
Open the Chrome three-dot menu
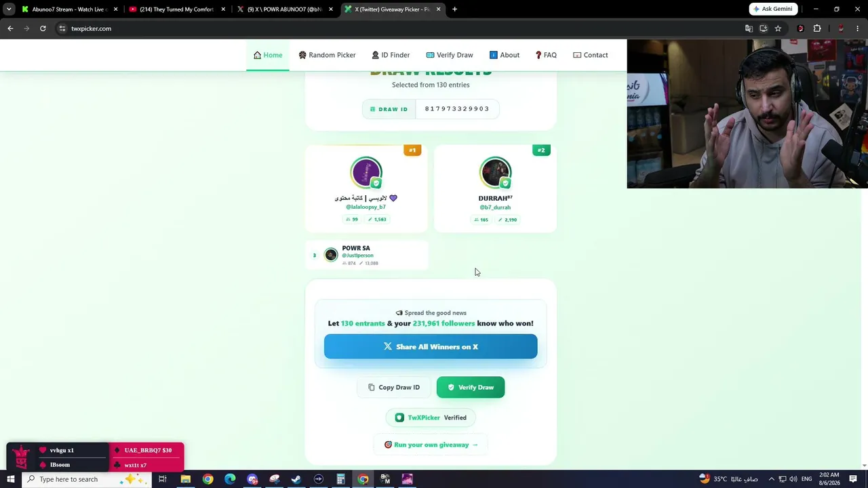point(858,28)
